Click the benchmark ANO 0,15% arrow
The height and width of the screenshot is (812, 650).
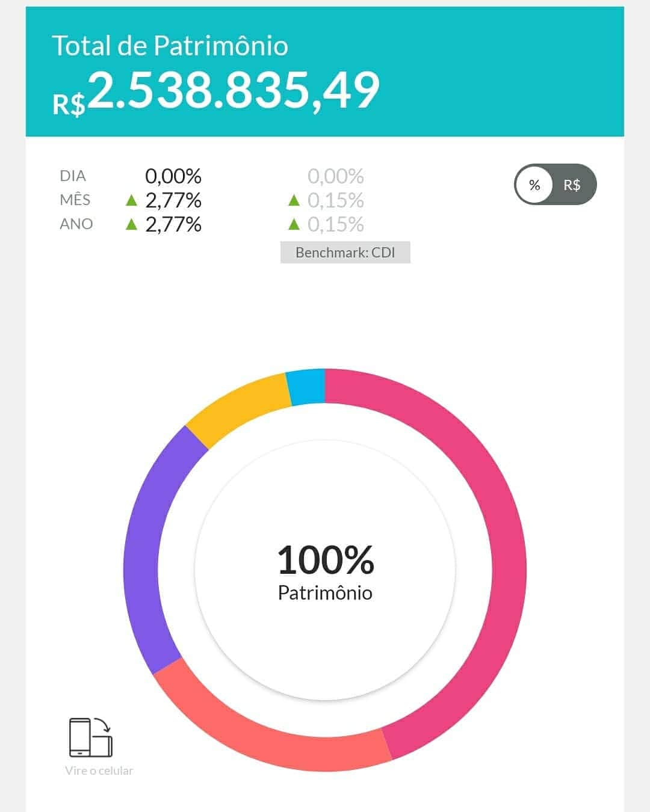point(294,224)
